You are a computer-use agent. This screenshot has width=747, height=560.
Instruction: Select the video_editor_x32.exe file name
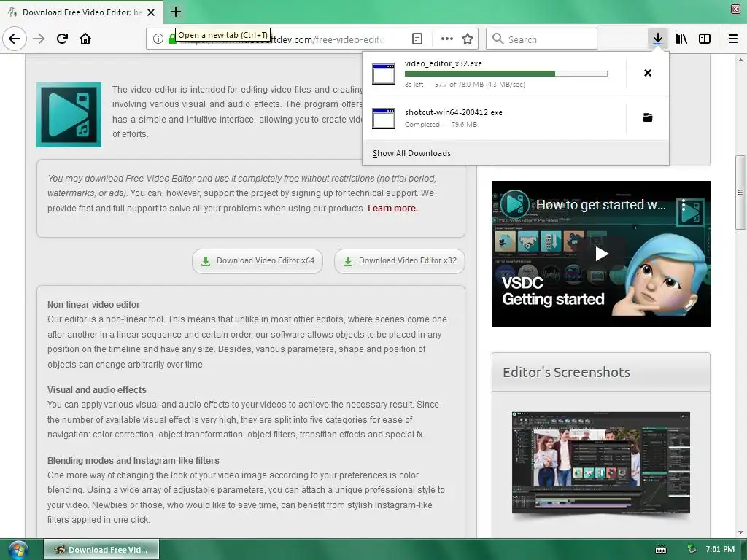[x=443, y=63]
